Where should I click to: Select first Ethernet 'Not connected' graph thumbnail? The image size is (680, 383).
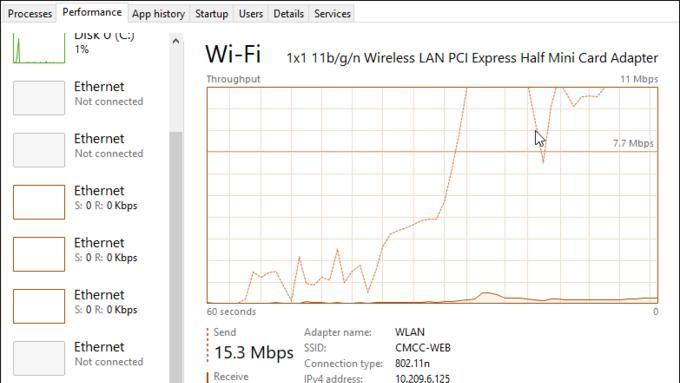(39, 98)
